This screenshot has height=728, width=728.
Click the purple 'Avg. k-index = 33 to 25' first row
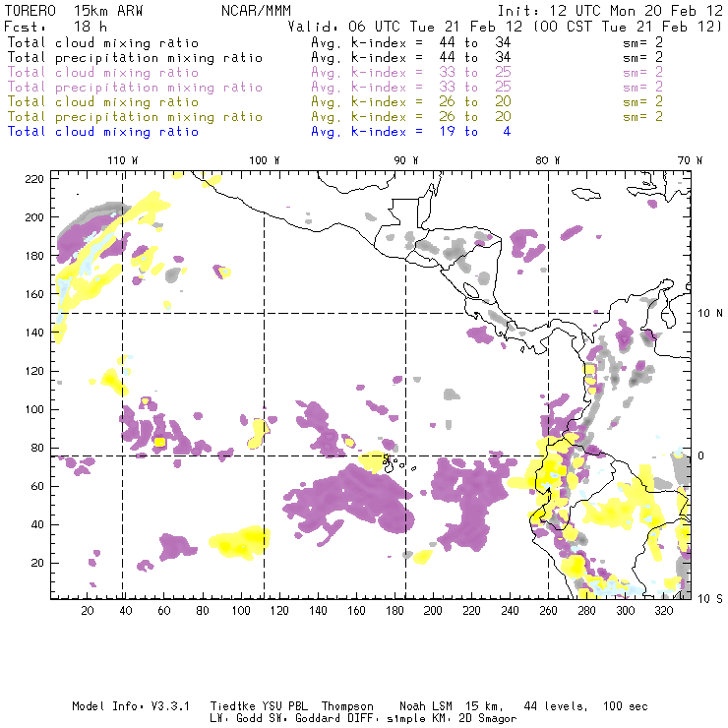tap(411, 73)
